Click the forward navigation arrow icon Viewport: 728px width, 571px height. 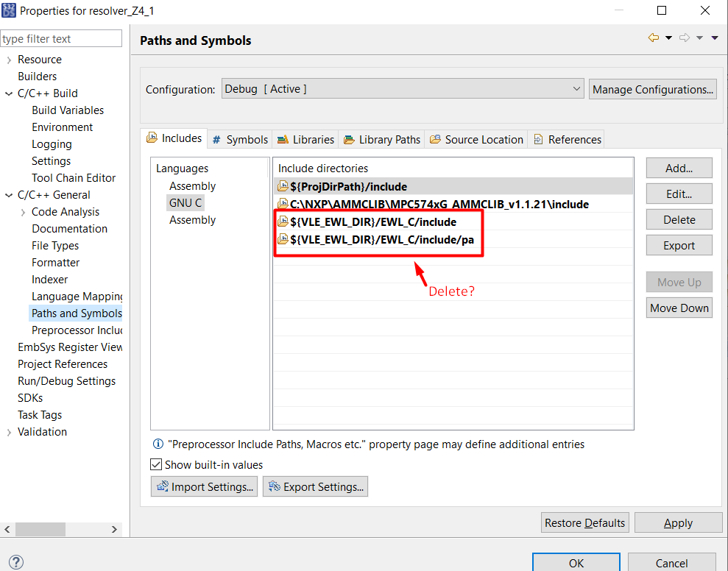(x=685, y=38)
